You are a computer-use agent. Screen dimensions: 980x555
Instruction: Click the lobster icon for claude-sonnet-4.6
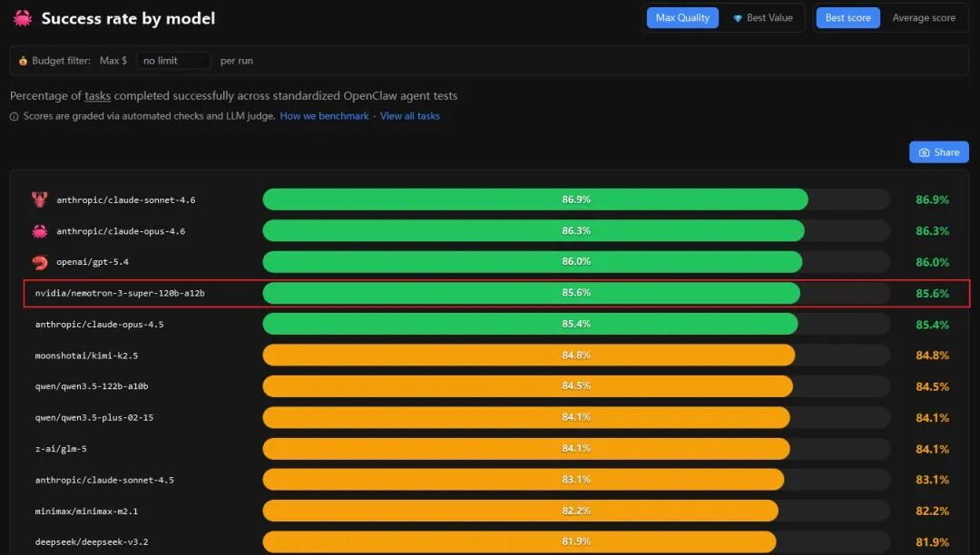pos(39,200)
